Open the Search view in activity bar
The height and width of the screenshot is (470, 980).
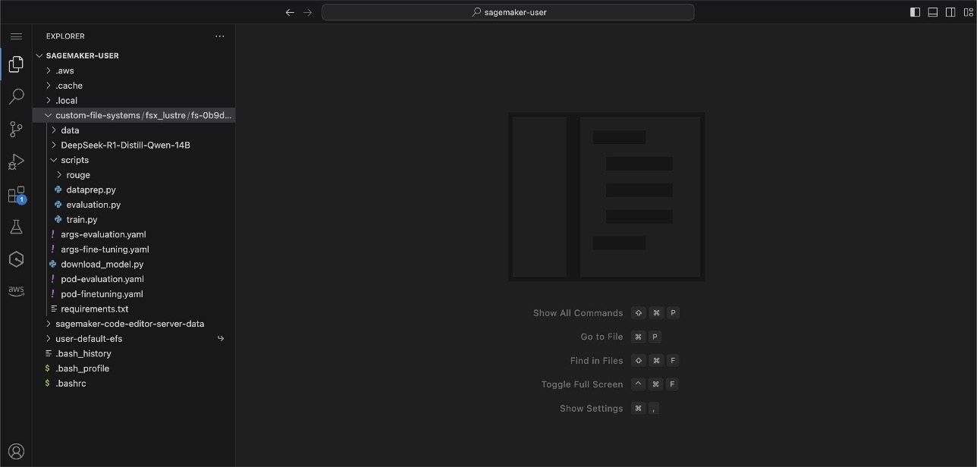point(16,97)
